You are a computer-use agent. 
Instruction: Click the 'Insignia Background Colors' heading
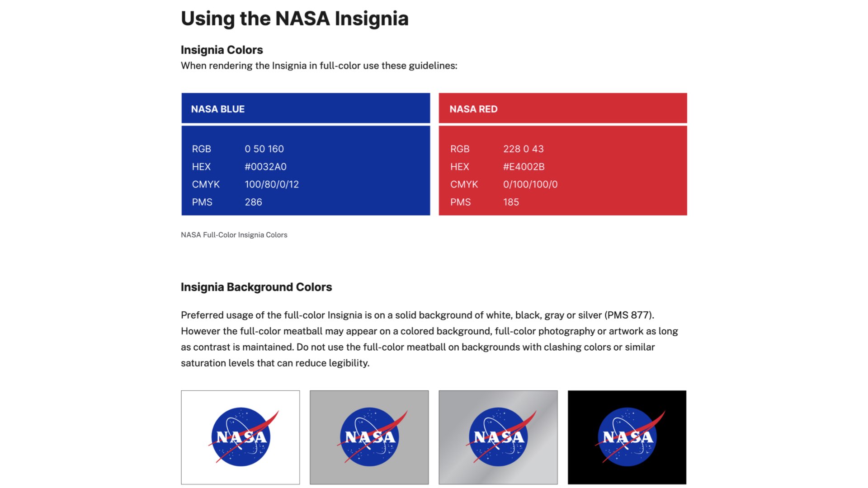[256, 287]
